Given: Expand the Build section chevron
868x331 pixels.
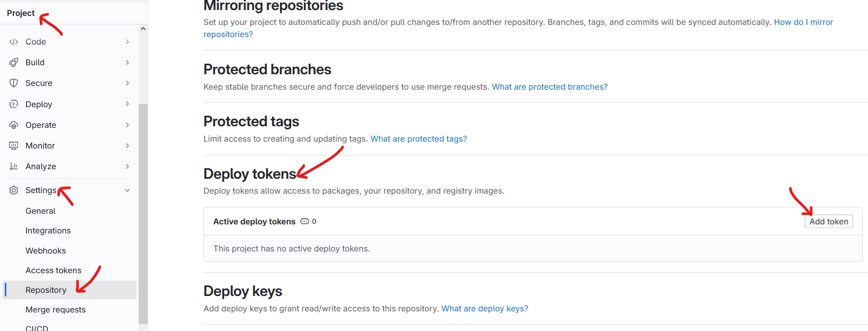Looking at the screenshot, I should coord(127,63).
